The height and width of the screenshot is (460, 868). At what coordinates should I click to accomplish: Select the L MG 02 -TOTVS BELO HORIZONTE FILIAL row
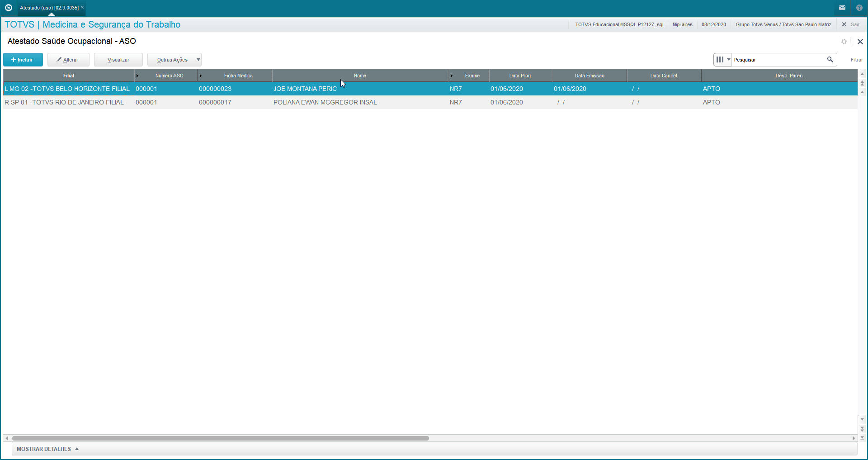430,89
